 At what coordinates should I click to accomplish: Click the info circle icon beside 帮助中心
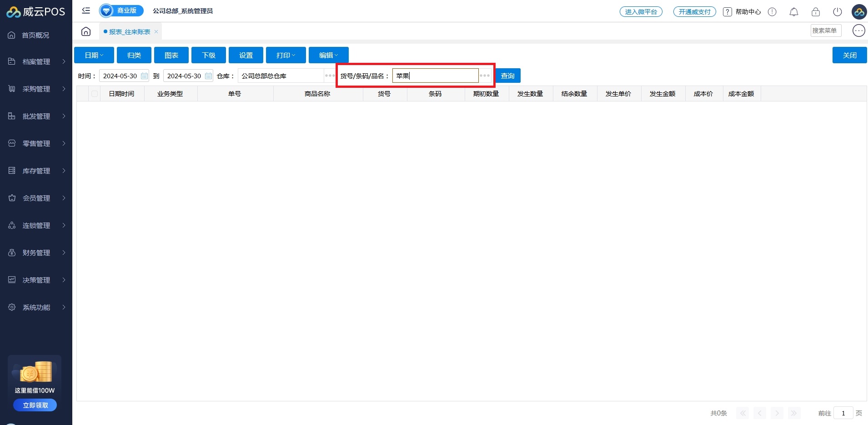coord(772,12)
